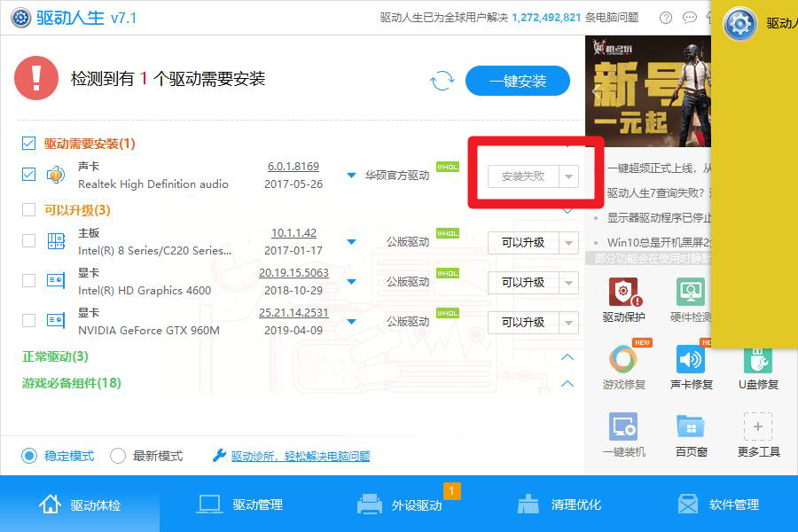The height and width of the screenshot is (532, 798).
Task: Open 安装失败 action dropdown arrow
Action: (x=568, y=176)
